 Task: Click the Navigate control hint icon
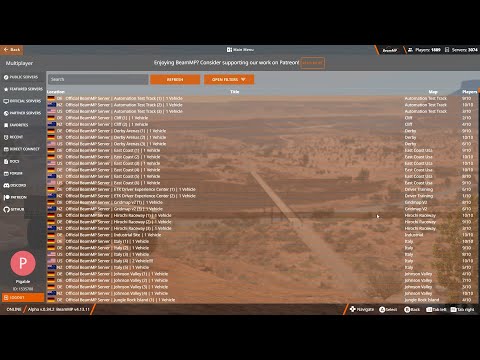353,309
